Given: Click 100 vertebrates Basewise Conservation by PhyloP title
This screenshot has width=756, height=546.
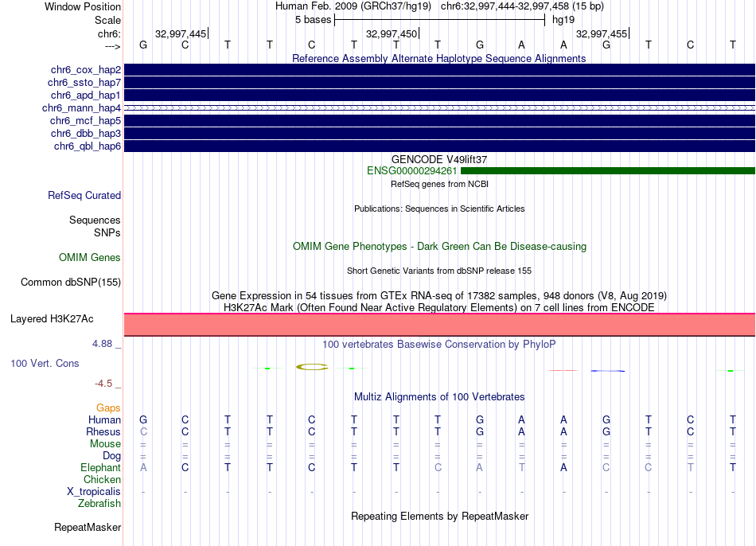Looking at the screenshot, I should pyautogui.click(x=439, y=345).
